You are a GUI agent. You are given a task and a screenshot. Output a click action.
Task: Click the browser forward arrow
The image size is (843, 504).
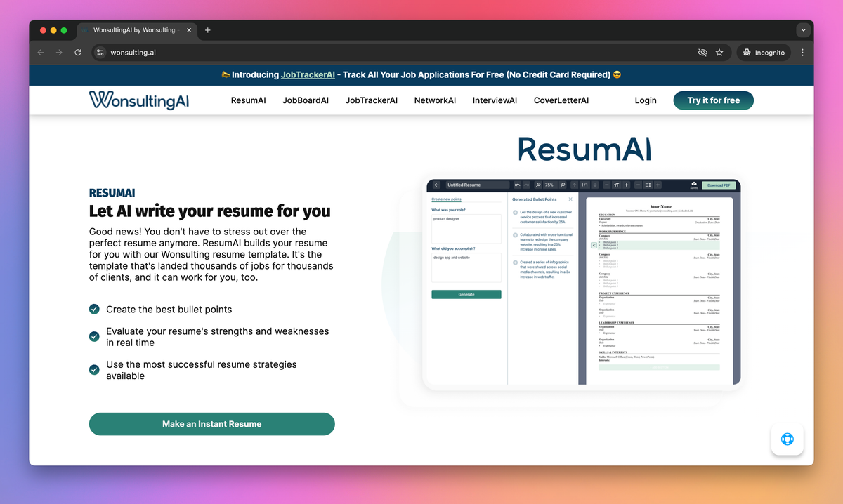coord(59,53)
